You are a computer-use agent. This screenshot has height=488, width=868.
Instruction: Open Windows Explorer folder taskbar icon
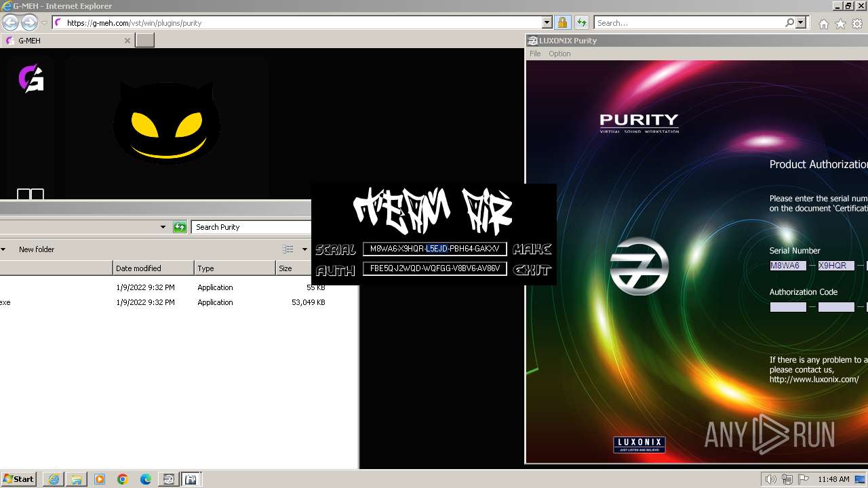coord(77,479)
